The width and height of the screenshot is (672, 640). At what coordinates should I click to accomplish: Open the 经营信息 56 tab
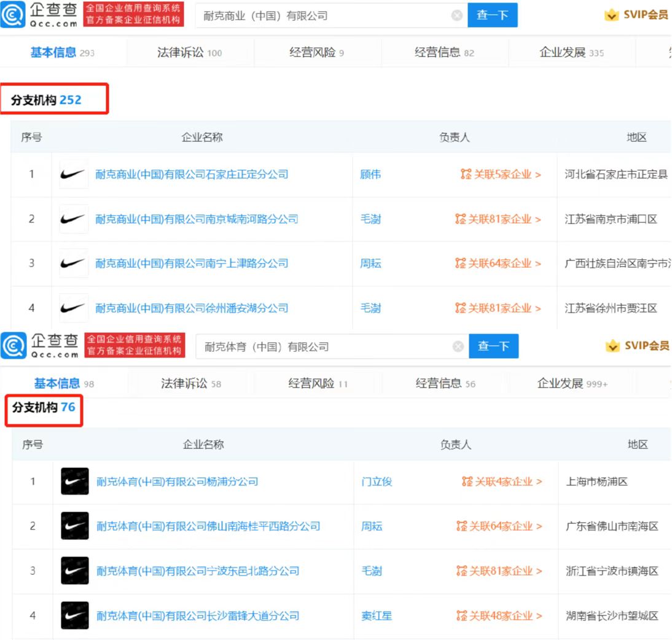446,383
